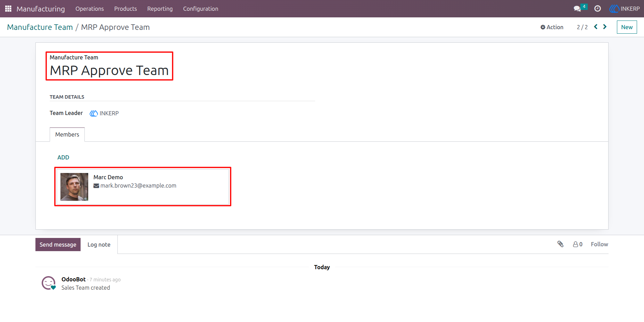Viewport: 644px width, 322px height.
Task: Click the OdooBot avatar icon
Action: coord(49,283)
